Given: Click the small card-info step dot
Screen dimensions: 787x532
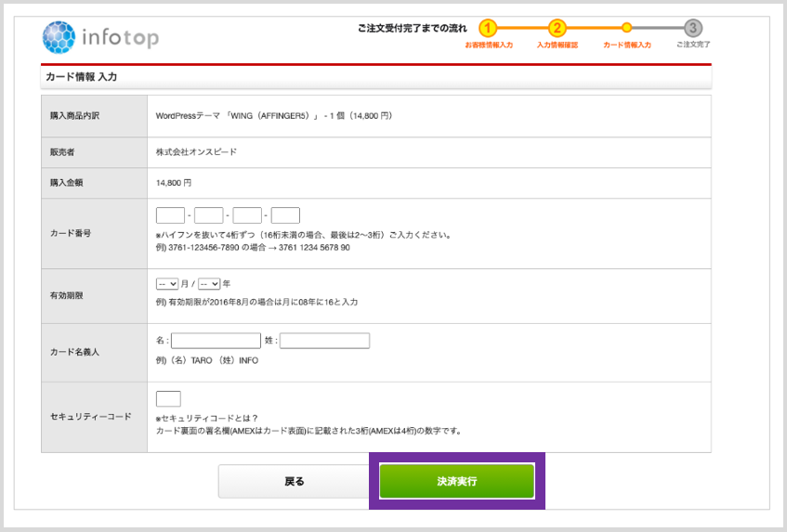Looking at the screenshot, I should pos(626,28).
